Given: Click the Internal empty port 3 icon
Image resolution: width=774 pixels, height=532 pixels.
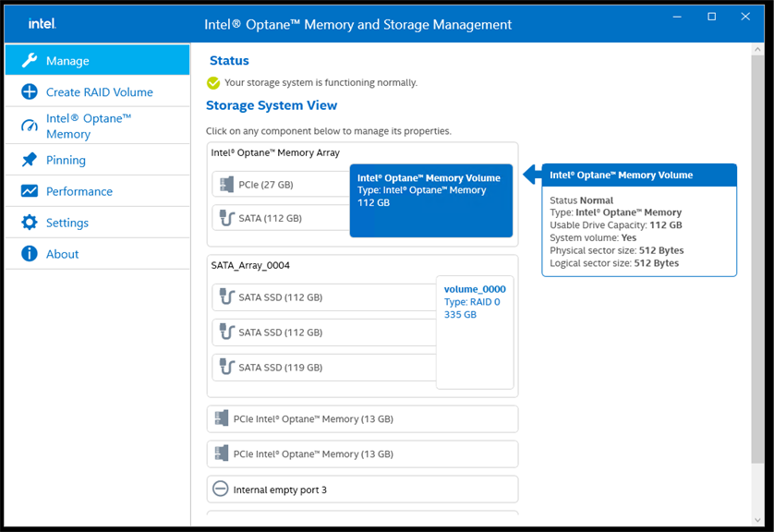Looking at the screenshot, I should [x=220, y=490].
